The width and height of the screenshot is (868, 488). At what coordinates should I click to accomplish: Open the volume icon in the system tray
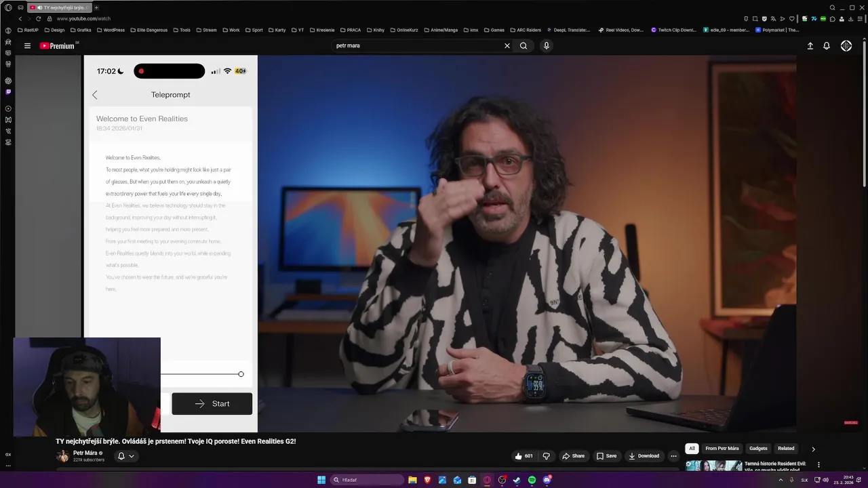(825, 480)
